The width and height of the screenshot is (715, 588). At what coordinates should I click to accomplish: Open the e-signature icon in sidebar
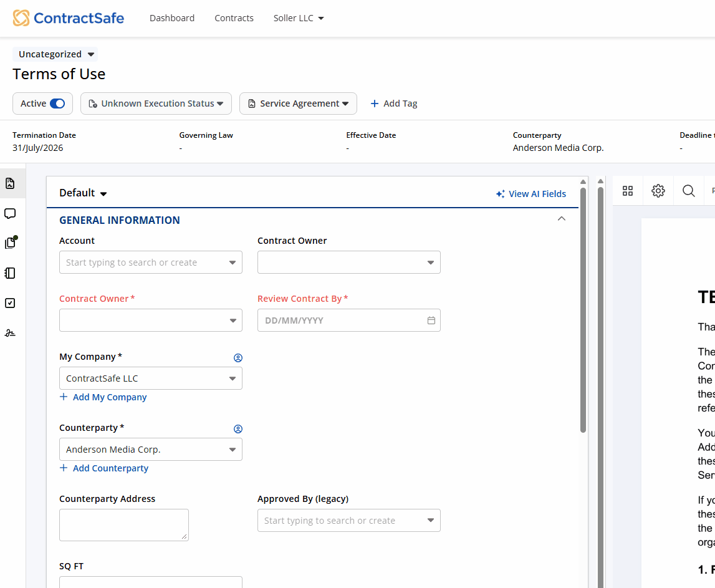click(x=10, y=333)
